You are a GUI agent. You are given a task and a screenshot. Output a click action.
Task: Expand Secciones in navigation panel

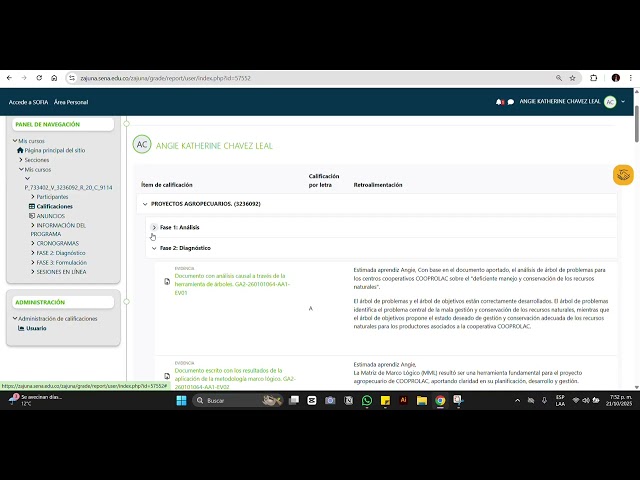(21, 160)
